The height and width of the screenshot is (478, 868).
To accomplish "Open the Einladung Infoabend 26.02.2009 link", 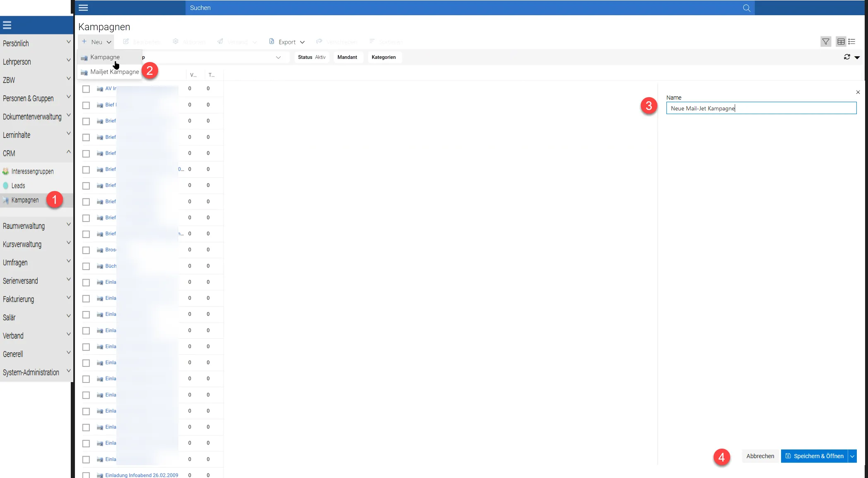I will point(142,475).
